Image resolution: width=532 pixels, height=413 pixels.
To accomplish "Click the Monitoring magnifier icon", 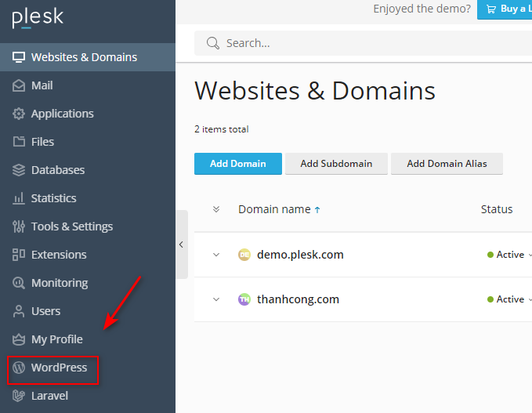I will 19,283.
